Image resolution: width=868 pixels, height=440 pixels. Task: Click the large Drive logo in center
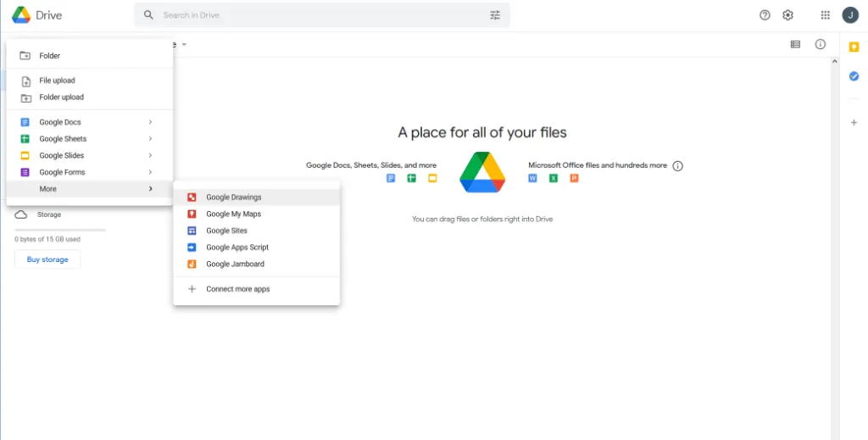(482, 172)
